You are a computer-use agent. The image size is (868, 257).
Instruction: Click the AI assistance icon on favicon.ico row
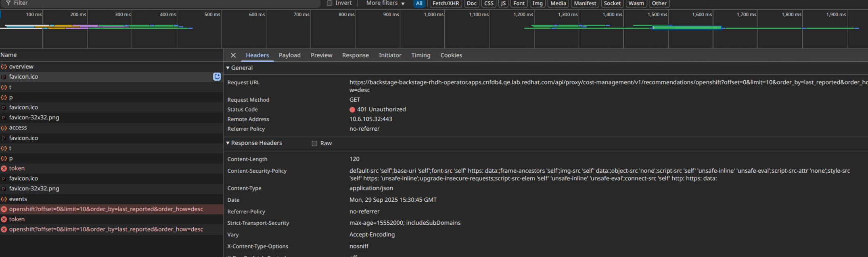(x=217, y=77)
